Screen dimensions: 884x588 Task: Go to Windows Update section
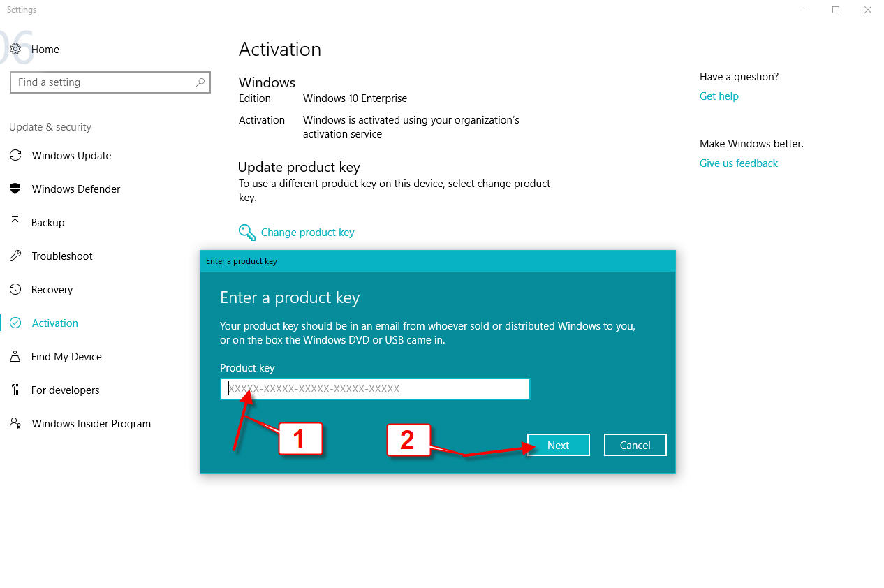(x=71, y=156)
